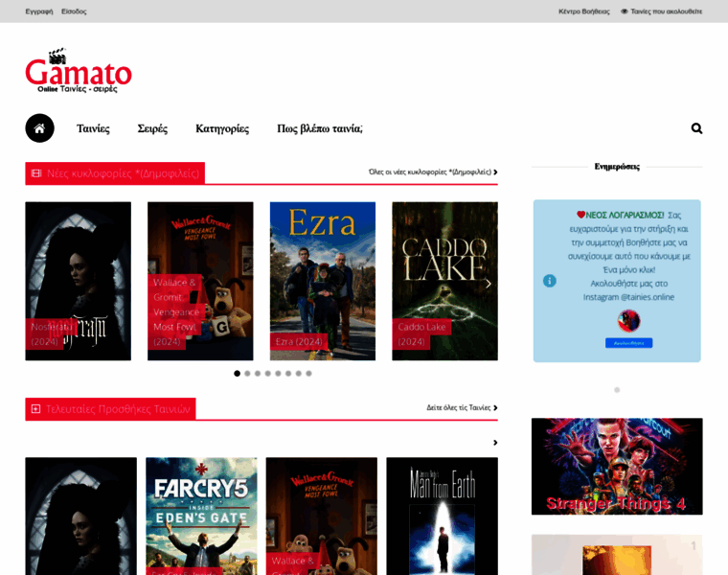Expand the Κατηγορίες menu
Viewport: 728px width, 575px height.
click(x=222, y=128)
